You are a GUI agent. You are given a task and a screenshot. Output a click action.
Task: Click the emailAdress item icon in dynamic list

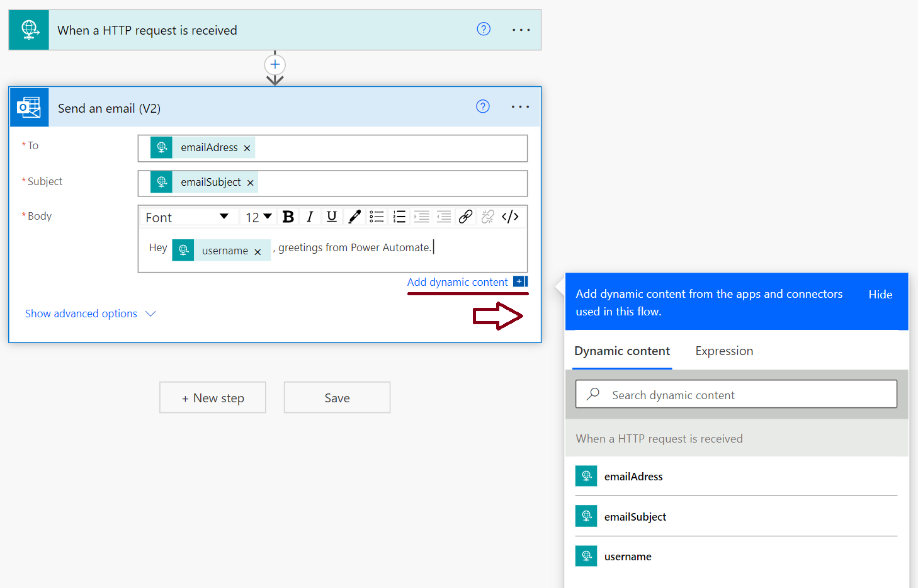point(586,476)
